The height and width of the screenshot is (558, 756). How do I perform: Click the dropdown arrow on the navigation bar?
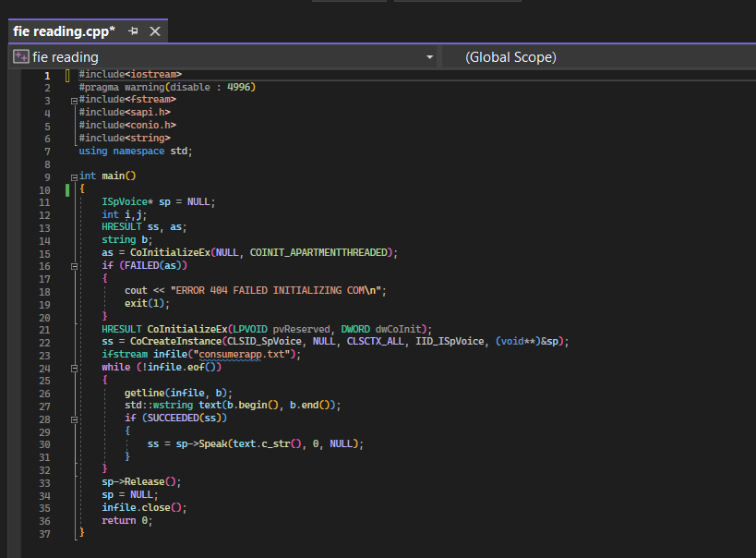tap(428, 56)
